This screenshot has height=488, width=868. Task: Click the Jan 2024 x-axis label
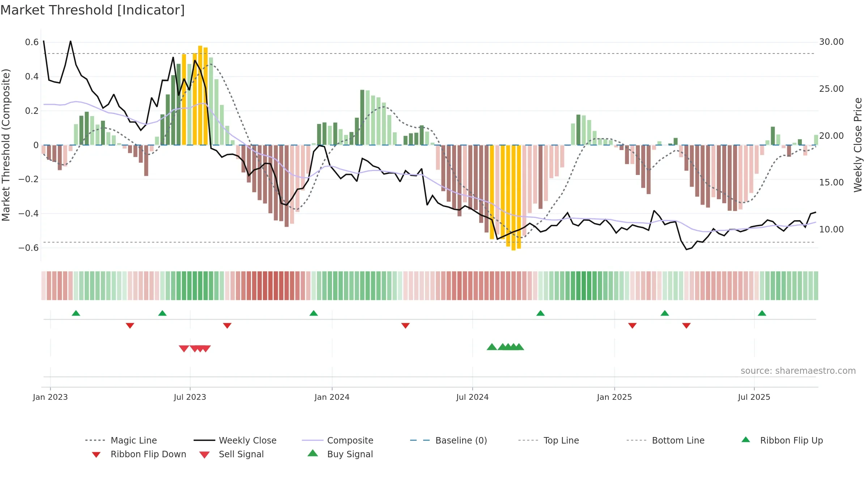[x=332, y=397]
